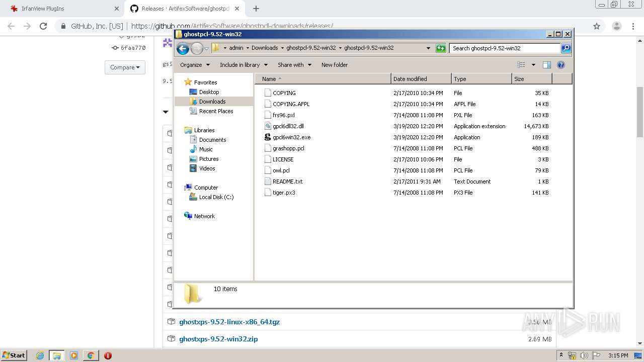Open the recent locations dropdown arrow
This screenshot has width=644, height=362.
[206, 49]
